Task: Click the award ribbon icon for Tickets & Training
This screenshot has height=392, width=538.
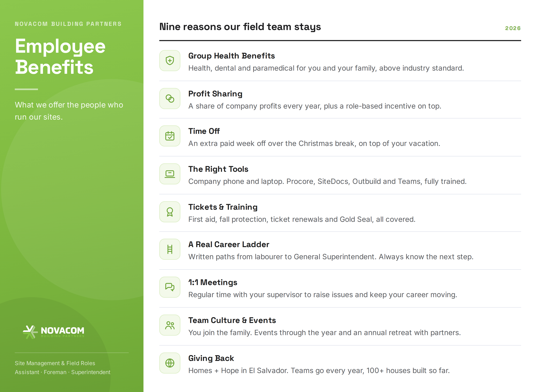Action: pyautogui.click(x=170, y=212)
